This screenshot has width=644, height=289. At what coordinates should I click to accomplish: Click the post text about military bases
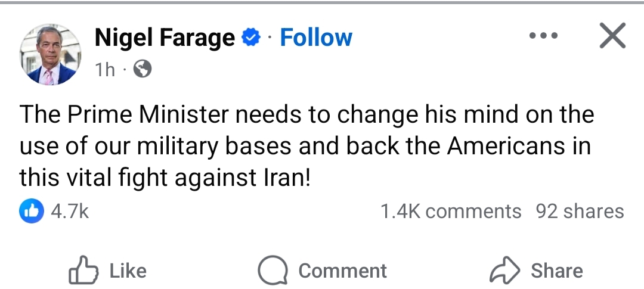(305, 147)
